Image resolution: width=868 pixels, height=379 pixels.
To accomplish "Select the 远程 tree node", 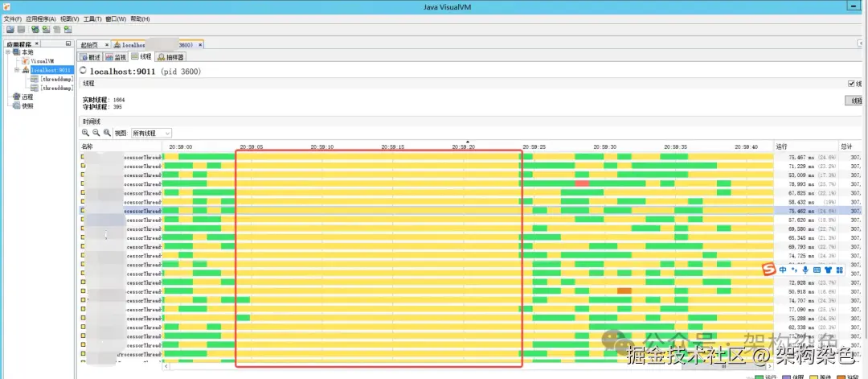I will 27,97.
